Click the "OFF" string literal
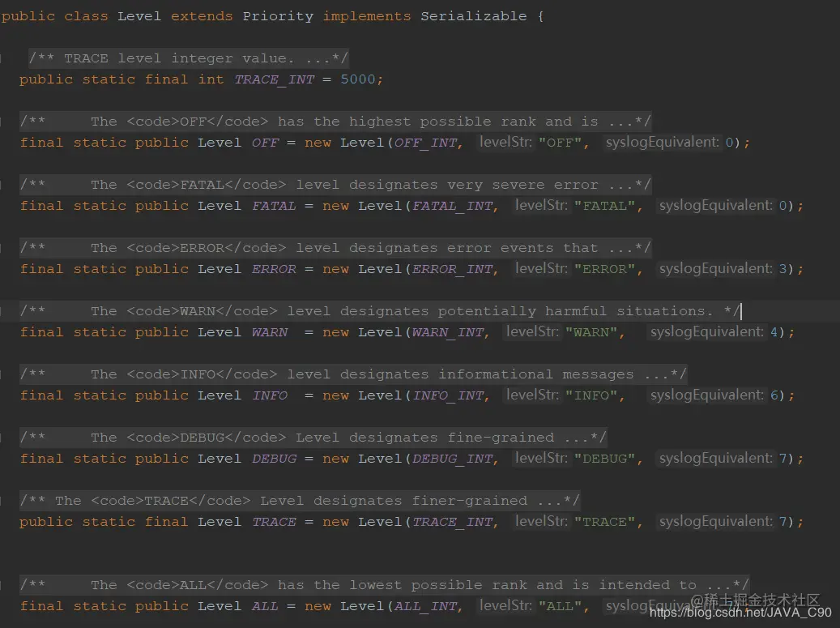840x628 pixels. coord(559,143)
